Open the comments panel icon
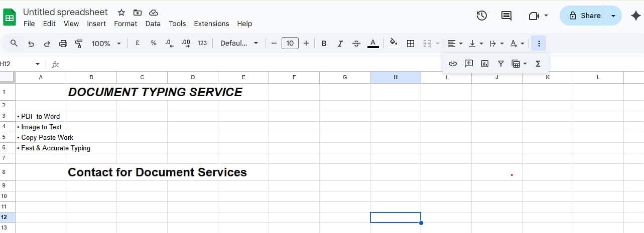This screenshot has height=233, width=644. coord(506,16)
